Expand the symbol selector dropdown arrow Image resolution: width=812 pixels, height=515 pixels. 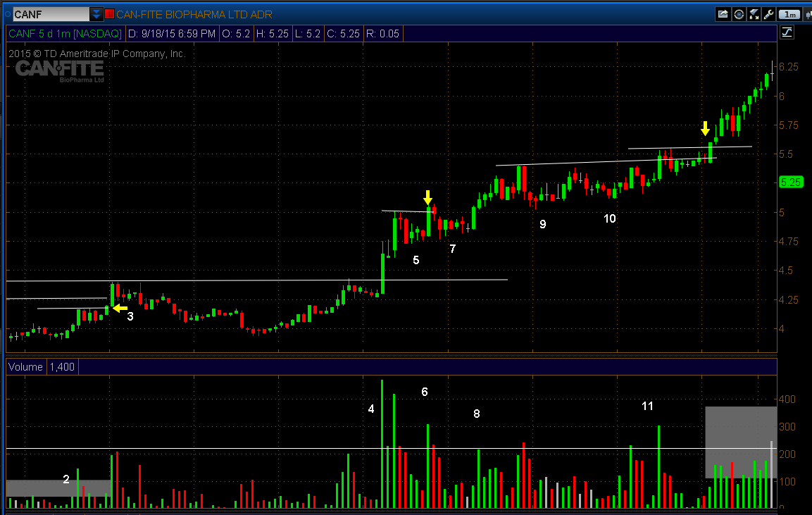coord(96,15)
